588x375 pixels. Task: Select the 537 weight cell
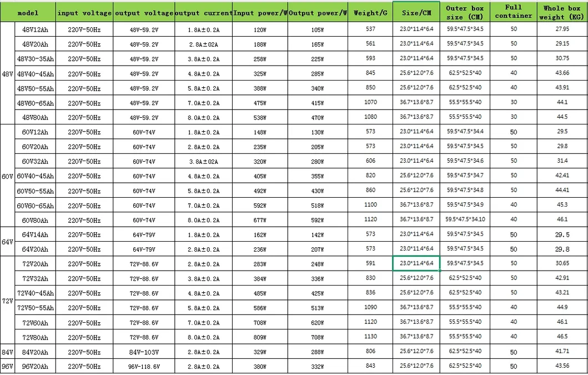(370, 29)
